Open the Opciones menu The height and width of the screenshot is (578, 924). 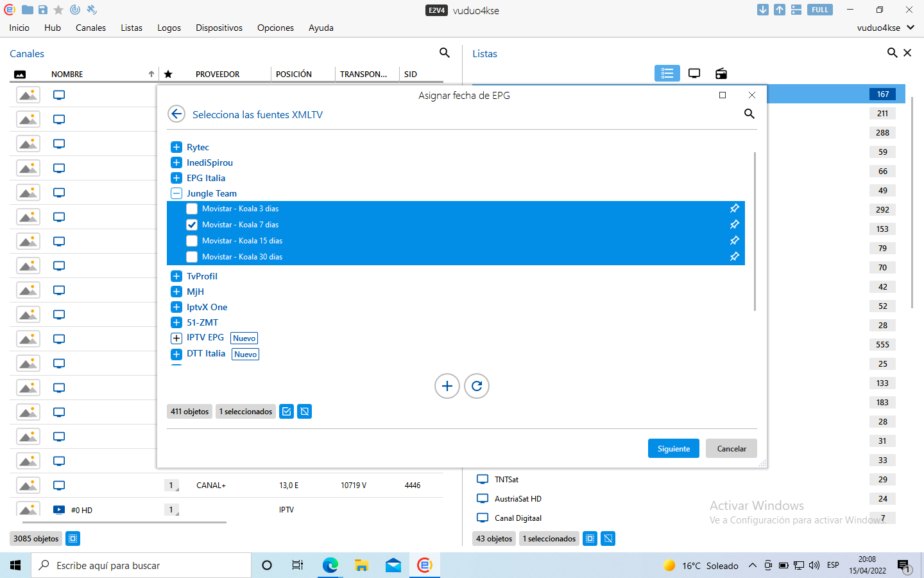tap(275, 28)
